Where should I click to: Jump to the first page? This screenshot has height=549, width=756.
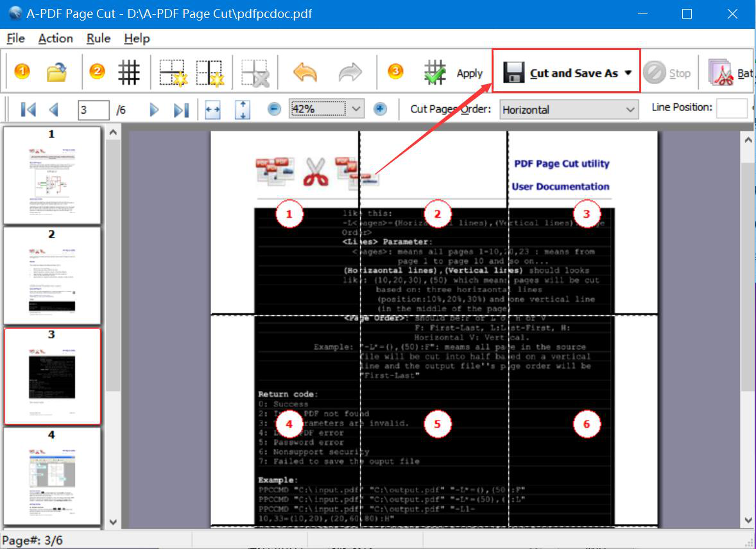coord(28,110)
